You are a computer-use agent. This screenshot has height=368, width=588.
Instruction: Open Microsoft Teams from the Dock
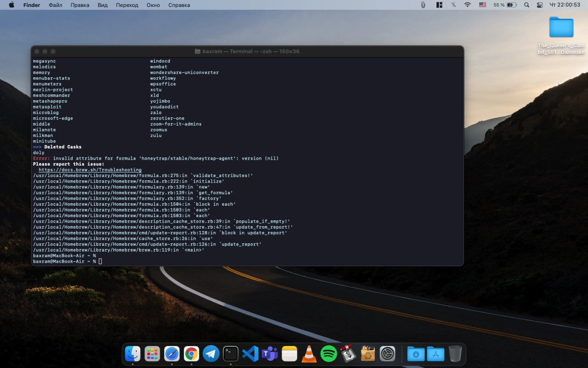coord(270,354)
